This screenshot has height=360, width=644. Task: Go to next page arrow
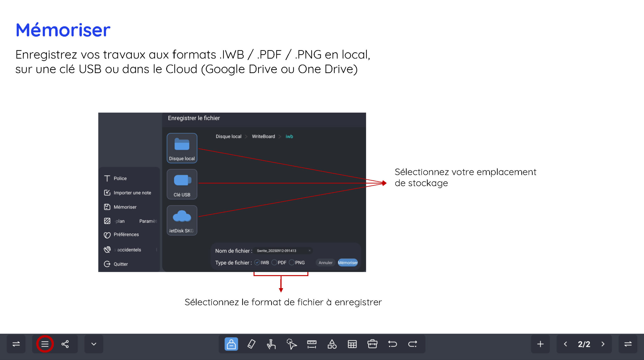click(x=603, y=344)
